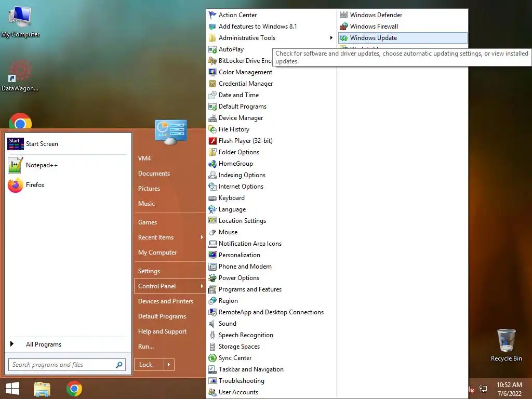Select RemoteApp and Desktop Connections
The width and height of the screenshot is (532, 399).
coord(271,312)
